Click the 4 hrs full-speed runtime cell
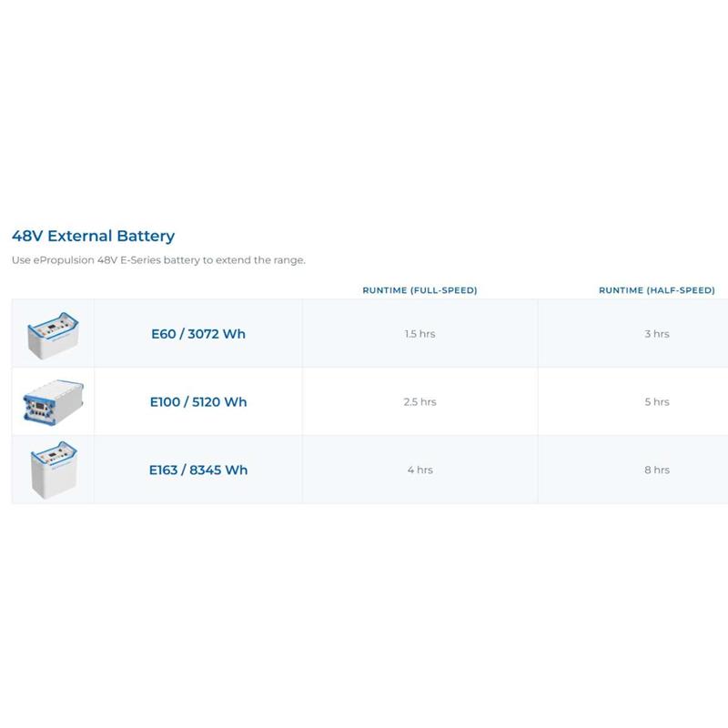This screenshot has width=728, height=728. [420, 470]
